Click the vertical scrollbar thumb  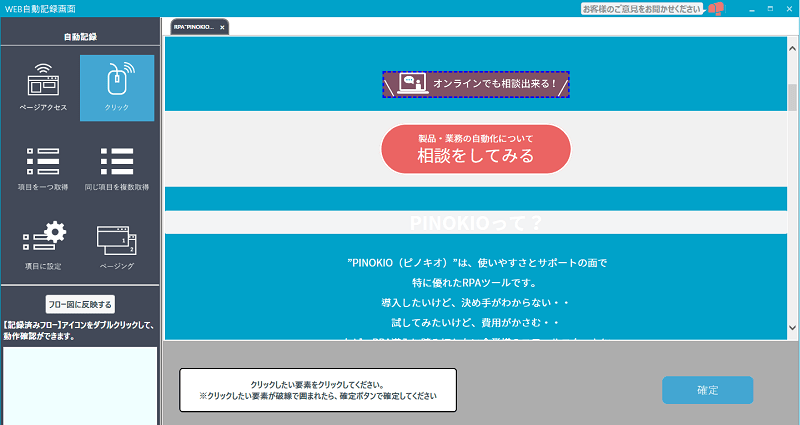point(792,97)
